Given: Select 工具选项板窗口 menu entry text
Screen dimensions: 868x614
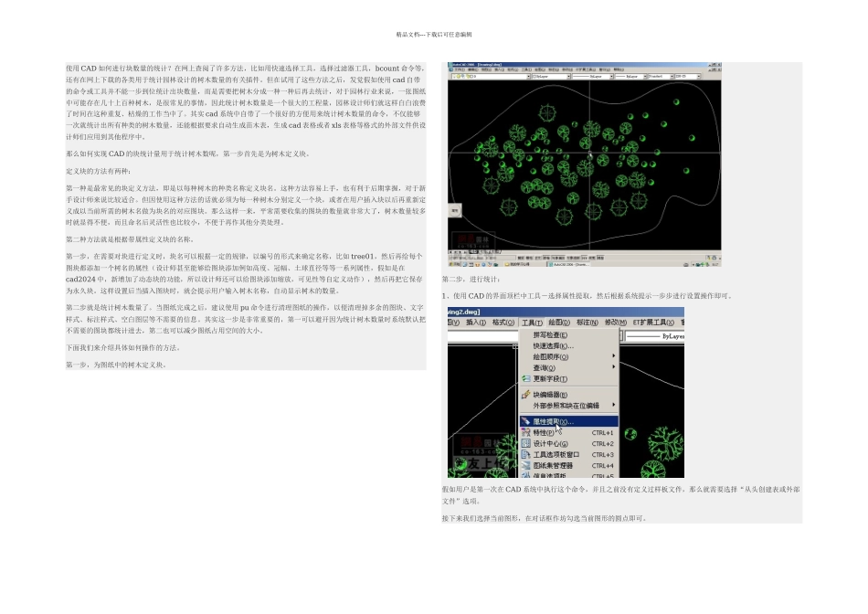Looking at the screenshot, I should [556, 454].
